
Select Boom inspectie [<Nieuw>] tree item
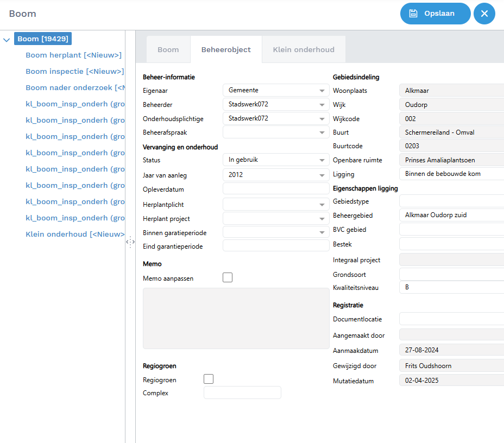[x=74, y=71]
